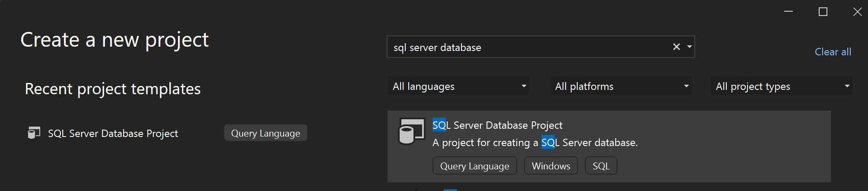This screenshot has height=191, width=868.
Task: Click the SQL Server Database Project result icon
Action: (x=411, y=131)
